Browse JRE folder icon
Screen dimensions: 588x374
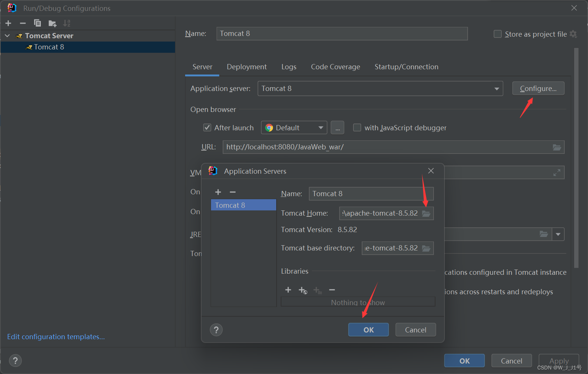point(544,234)
